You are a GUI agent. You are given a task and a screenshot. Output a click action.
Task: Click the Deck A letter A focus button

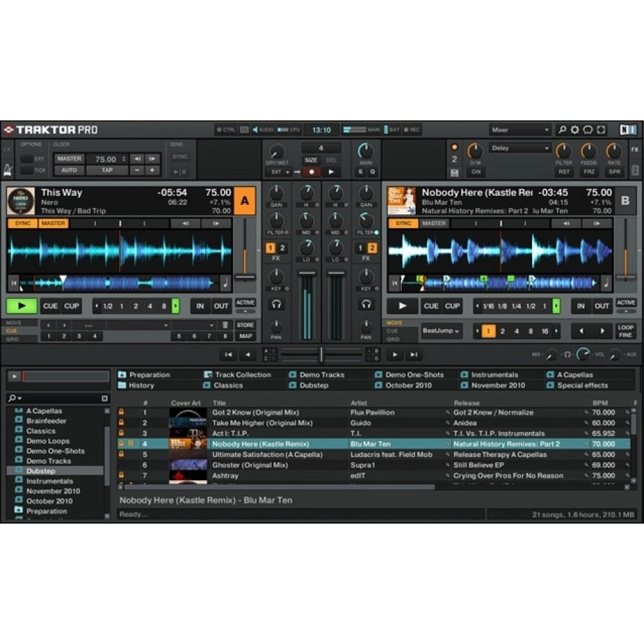245,200
